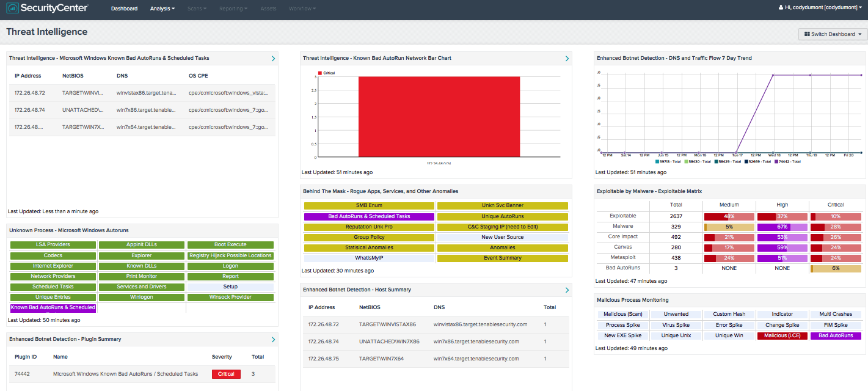868x391 pixels.
Task: Click the purple Known Bad AutoRuns & Scheduled indicator
Action: point(53,307)
